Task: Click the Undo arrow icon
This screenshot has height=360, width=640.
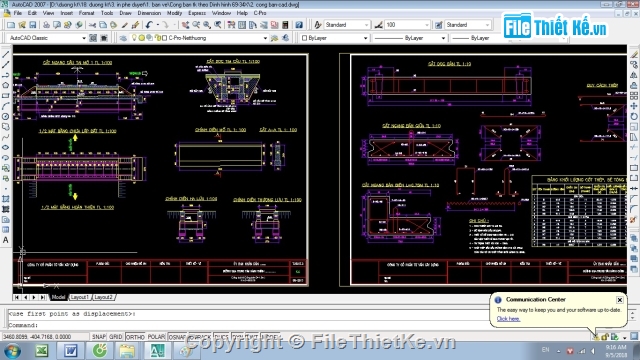Action: 149,25
